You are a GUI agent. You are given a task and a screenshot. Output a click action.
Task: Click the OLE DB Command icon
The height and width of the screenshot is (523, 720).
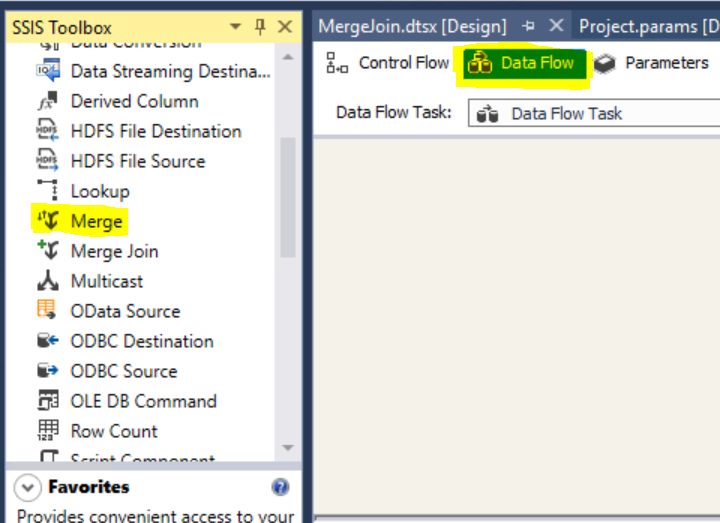pyautogui.click(x=48, y=400)
